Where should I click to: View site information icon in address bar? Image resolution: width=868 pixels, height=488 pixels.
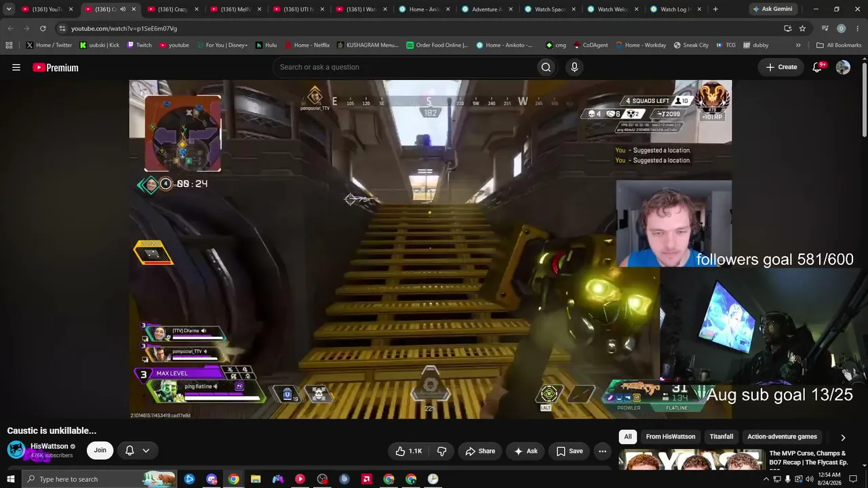62,28
